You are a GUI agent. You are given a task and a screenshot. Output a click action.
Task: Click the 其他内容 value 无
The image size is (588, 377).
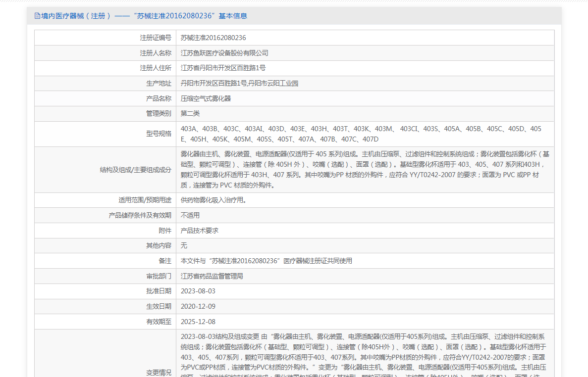tap(184, 245)
